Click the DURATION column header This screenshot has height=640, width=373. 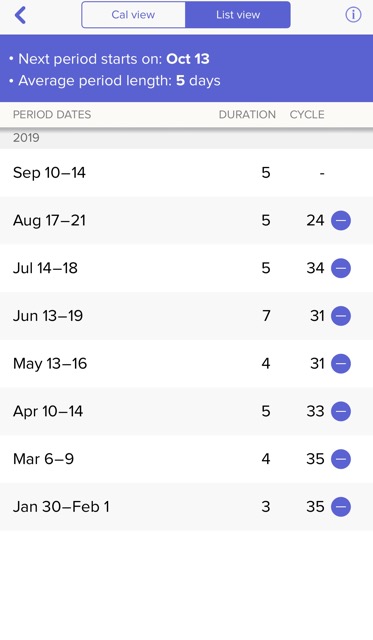[x=247, y=115]
